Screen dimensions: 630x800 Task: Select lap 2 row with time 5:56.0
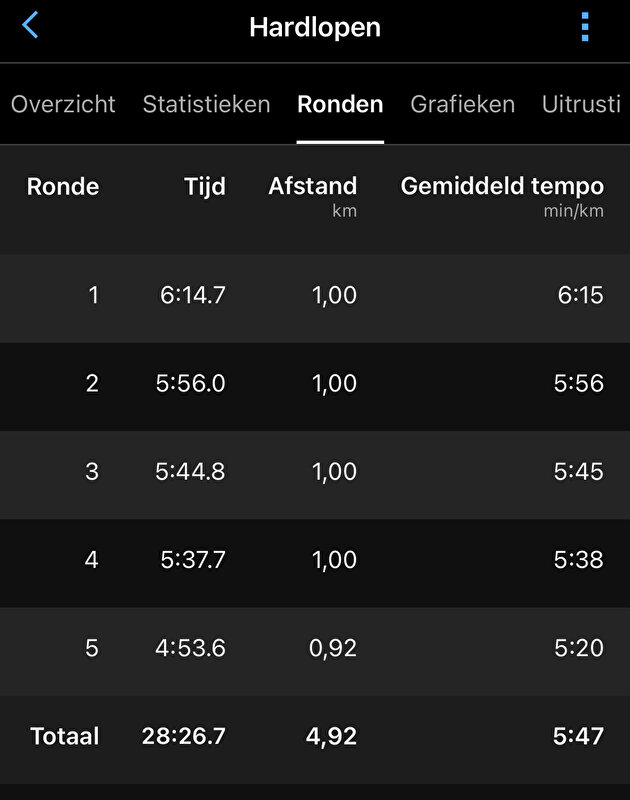(x=315, y=384)
